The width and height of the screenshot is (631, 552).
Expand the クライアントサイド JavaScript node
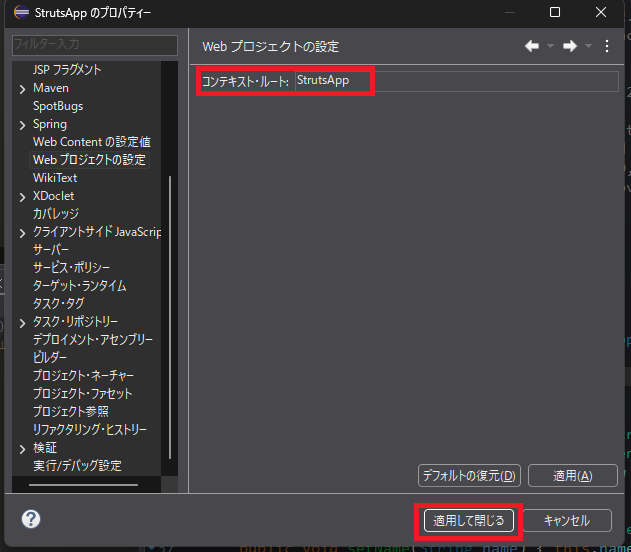23,233
